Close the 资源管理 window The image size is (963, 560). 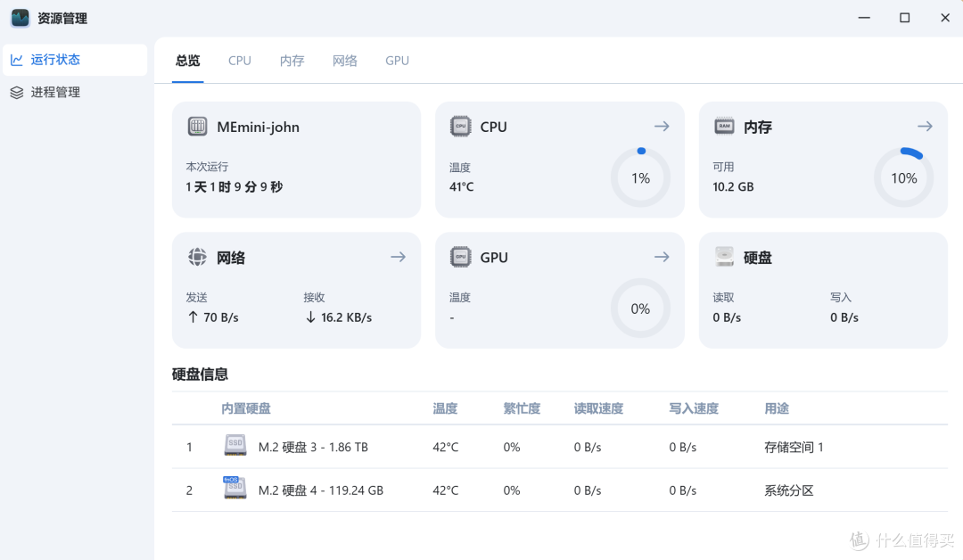click(945, 18)
